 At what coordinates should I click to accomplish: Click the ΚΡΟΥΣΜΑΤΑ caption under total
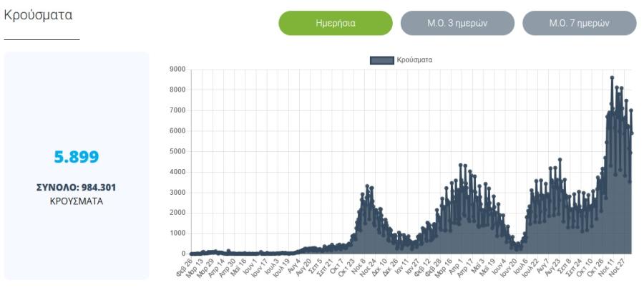[77, 202]
